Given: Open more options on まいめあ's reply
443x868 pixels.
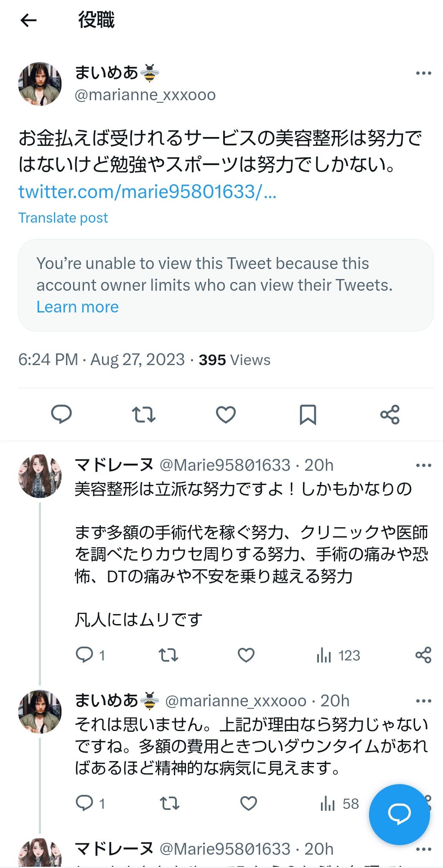Looking at the screenshot, I should [423, 701].
